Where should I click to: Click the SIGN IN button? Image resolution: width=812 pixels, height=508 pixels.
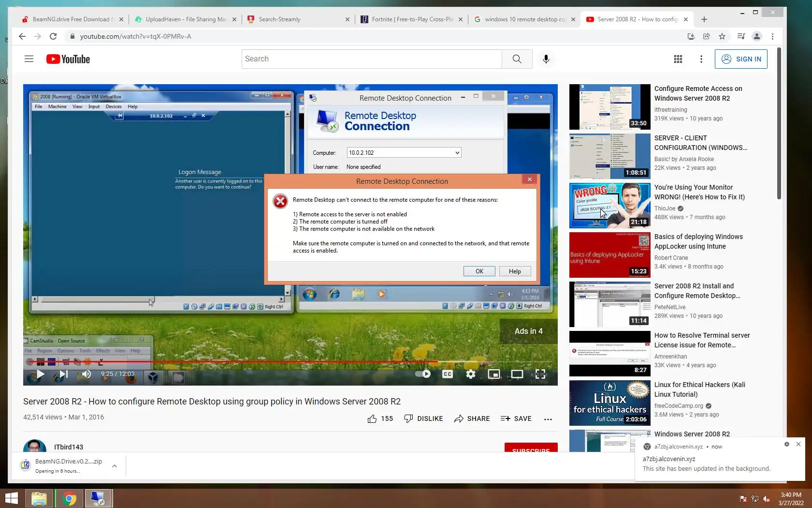pyautogui.click(x=741, y=59)
